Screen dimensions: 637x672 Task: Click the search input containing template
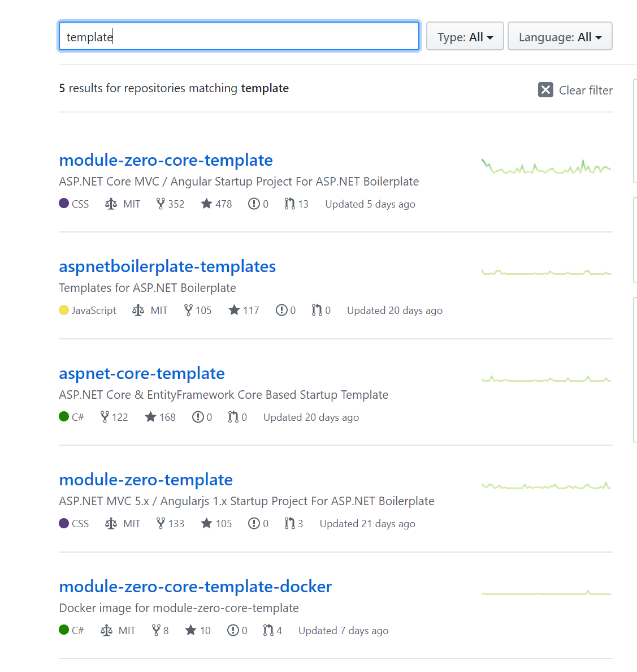(238, 36)
